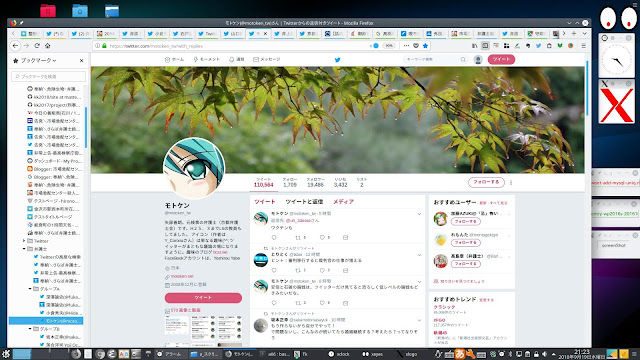Click the green padlock site security icon
Image resolution: width=640 pixels, height=360 pixels.
[104, 46]
